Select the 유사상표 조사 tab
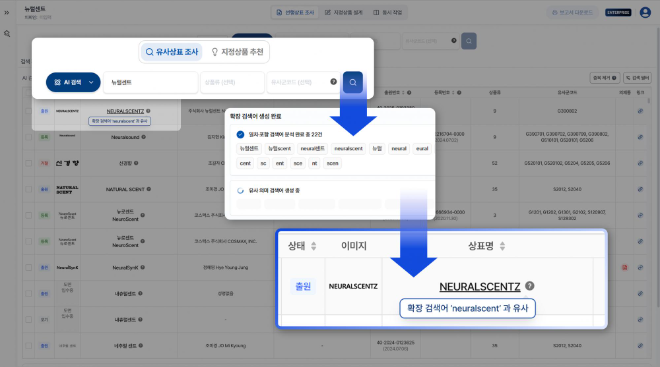 point(172,52)
